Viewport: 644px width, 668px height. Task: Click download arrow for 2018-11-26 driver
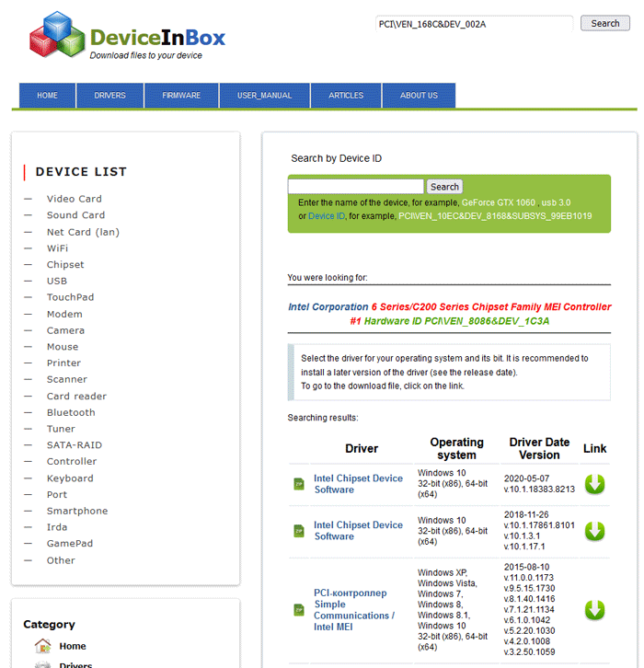594,531
